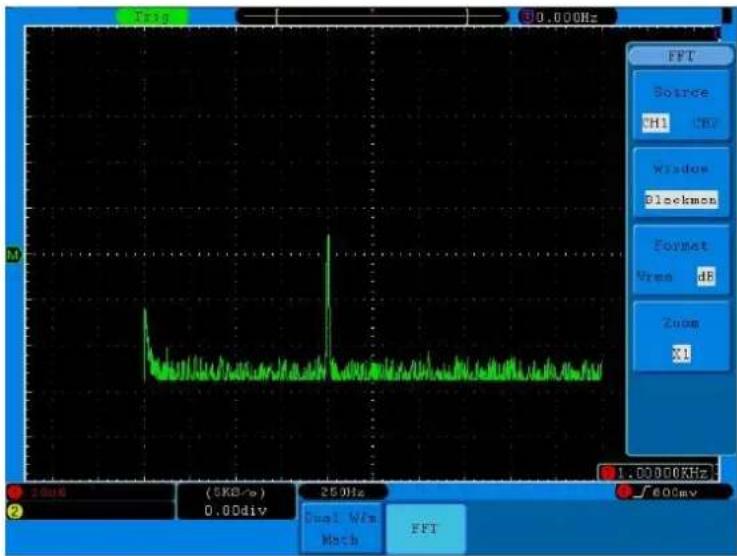Click the FFT menu title header

click(681, 56)
